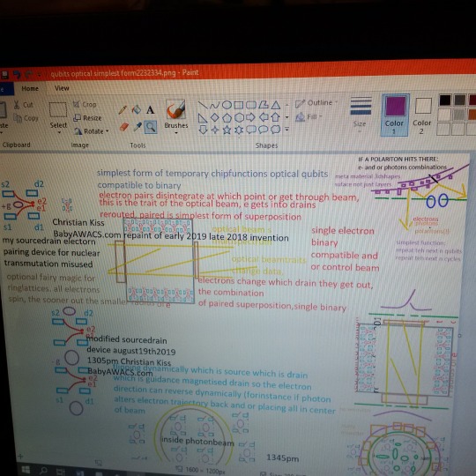Image resolution: width=476 pixels, height=476 pixels.
Task: Choose the Hexagon shape
Action: click(x=239, y=117)
